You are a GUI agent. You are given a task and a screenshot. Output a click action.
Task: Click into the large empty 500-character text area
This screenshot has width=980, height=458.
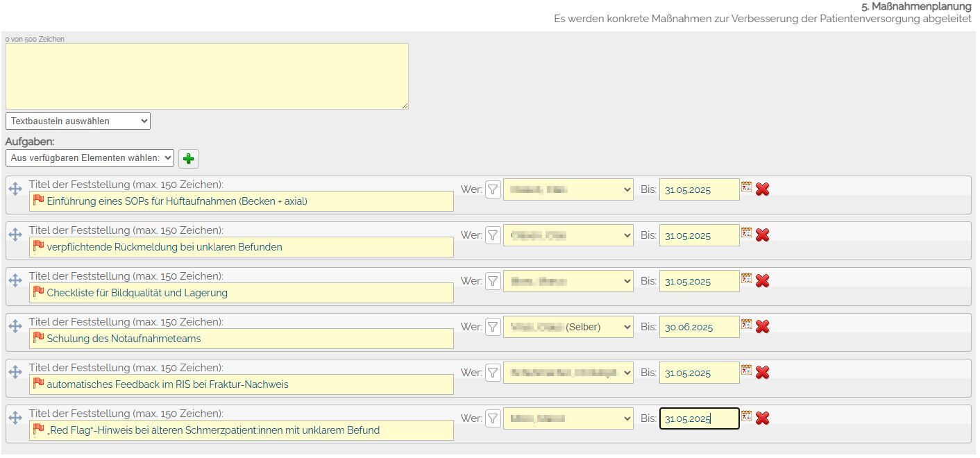[207, 76]
